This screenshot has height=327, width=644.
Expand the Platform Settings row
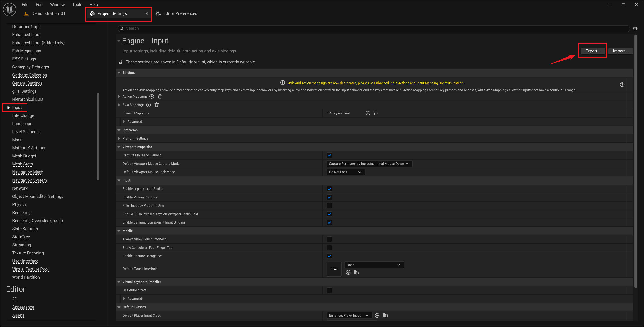click(119, 138)
